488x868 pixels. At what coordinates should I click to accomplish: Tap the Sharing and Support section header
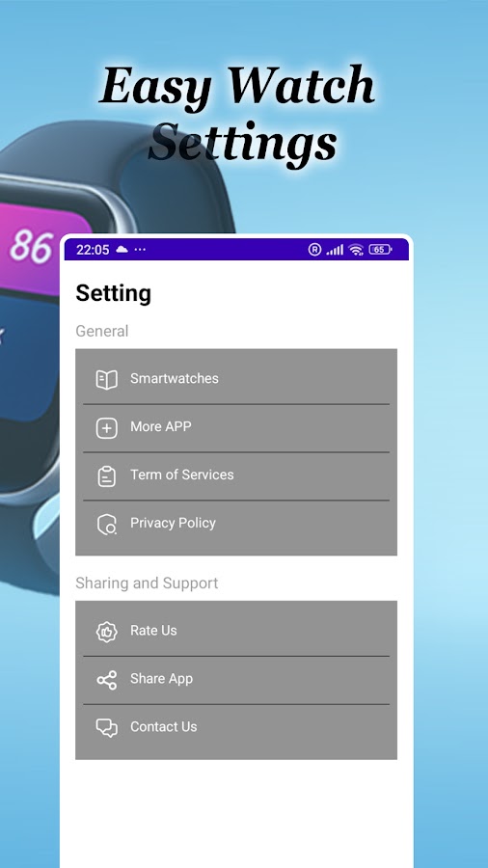pyautogui.click(x=147, y=583)
